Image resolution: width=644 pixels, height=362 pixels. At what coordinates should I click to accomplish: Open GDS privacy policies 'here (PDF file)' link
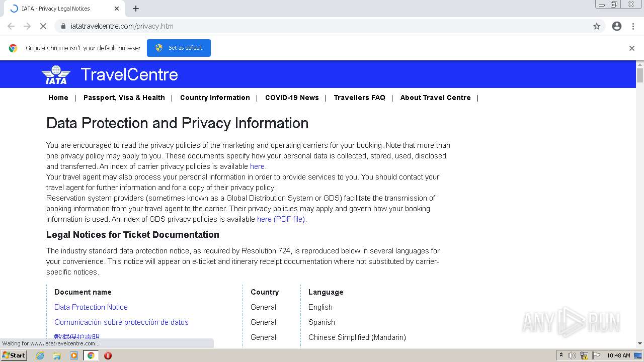pos(281,219)
